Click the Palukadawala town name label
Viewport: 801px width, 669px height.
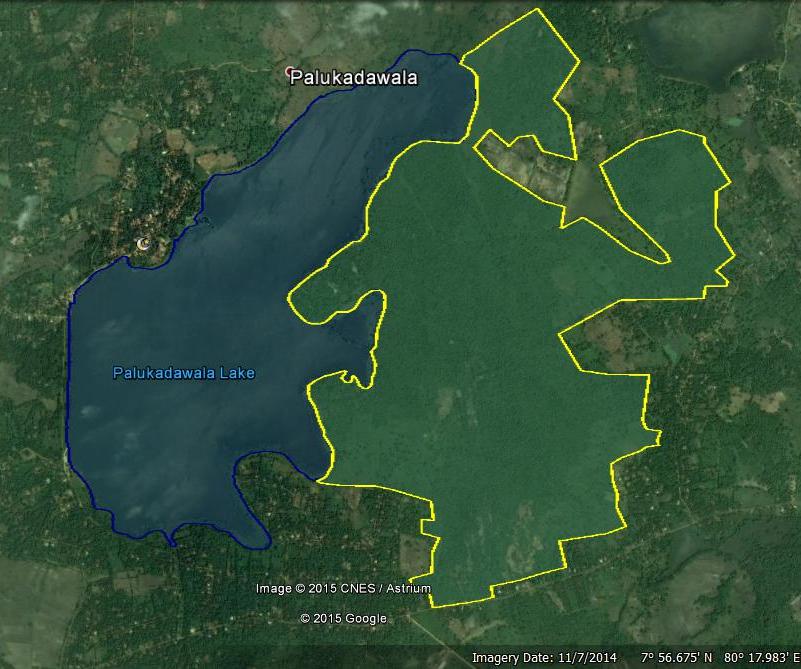353,78
